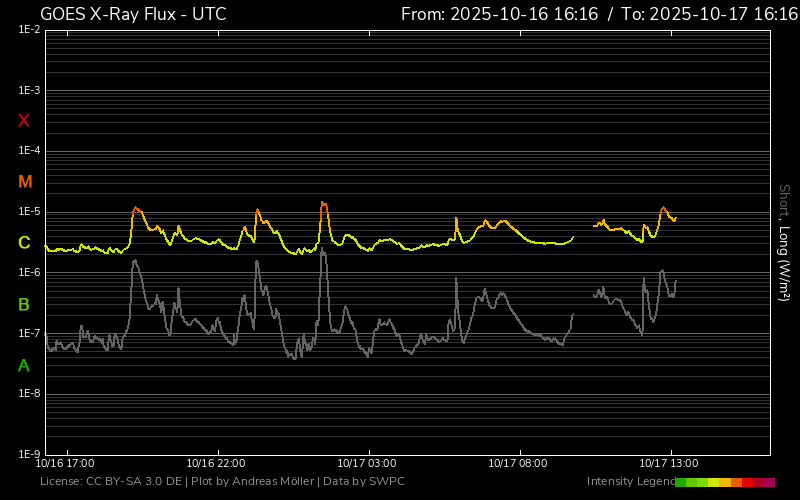
Task: Click the Intensity Legend color bar
Action: tap(724, 482)
